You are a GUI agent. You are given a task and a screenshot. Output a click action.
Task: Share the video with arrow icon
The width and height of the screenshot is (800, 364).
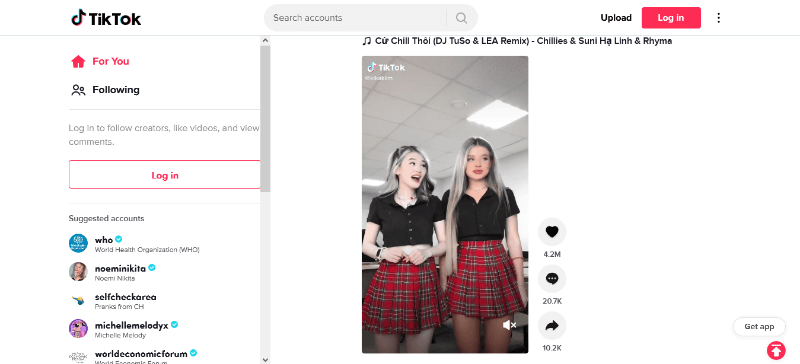click(552, 326)
